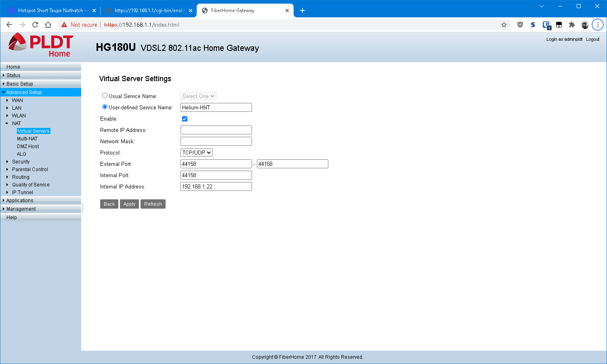Click the browser home icon
The height and width of the screenshot is (364, 607).
[48, 25]
